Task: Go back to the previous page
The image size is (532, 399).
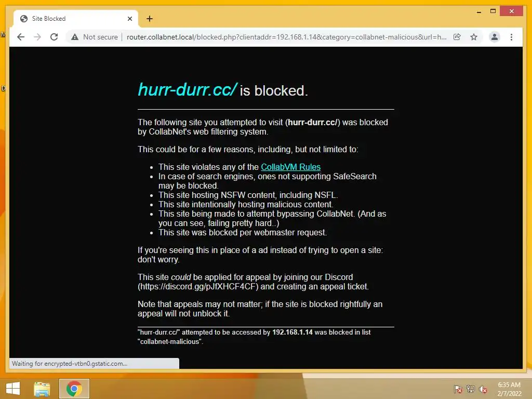Action: pos(21,37)
